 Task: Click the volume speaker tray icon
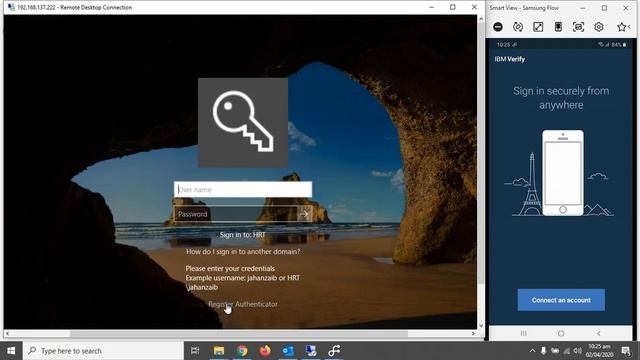pyautogui.click(x=577, y=351)
